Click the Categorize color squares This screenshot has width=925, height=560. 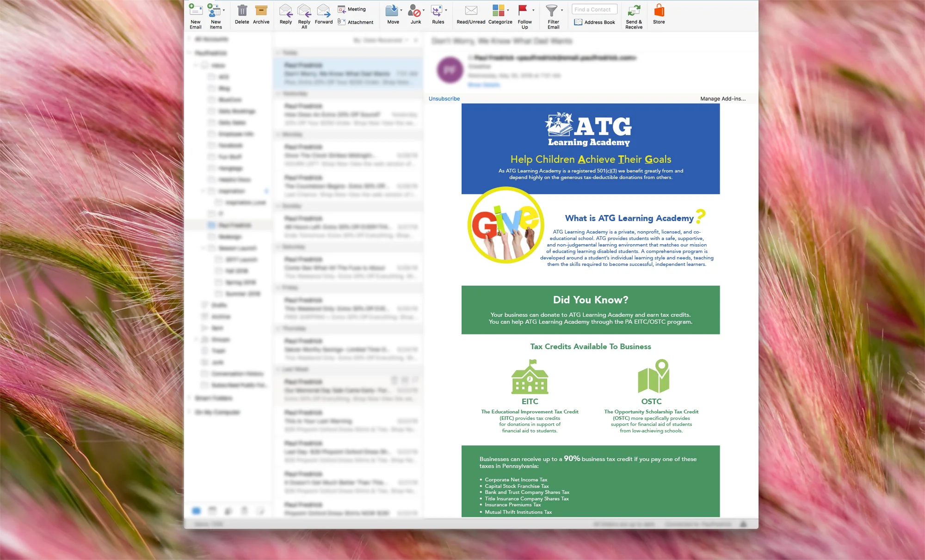498,11
